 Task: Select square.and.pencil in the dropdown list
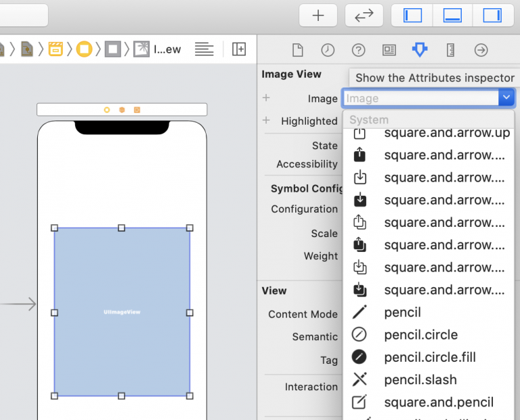pos(438,402)
